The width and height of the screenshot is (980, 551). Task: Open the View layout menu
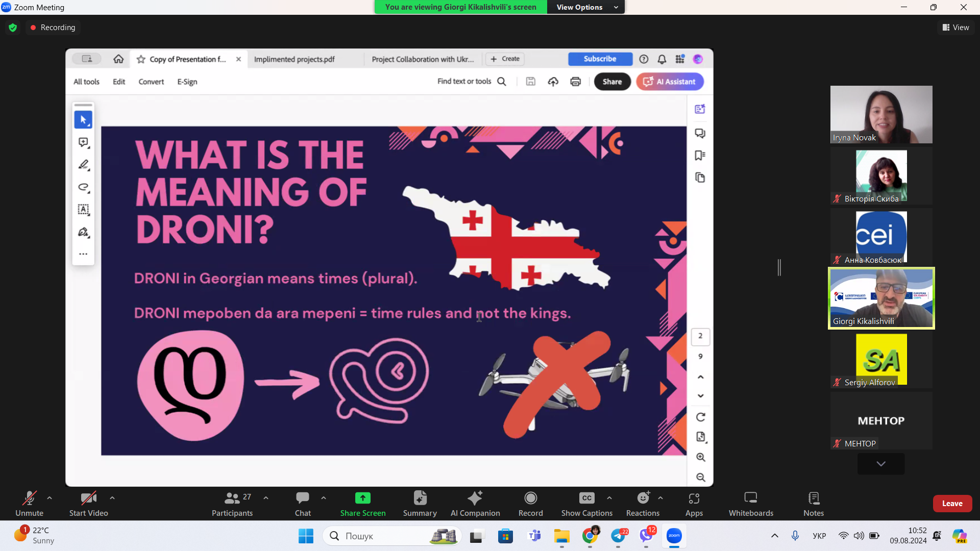955,28
